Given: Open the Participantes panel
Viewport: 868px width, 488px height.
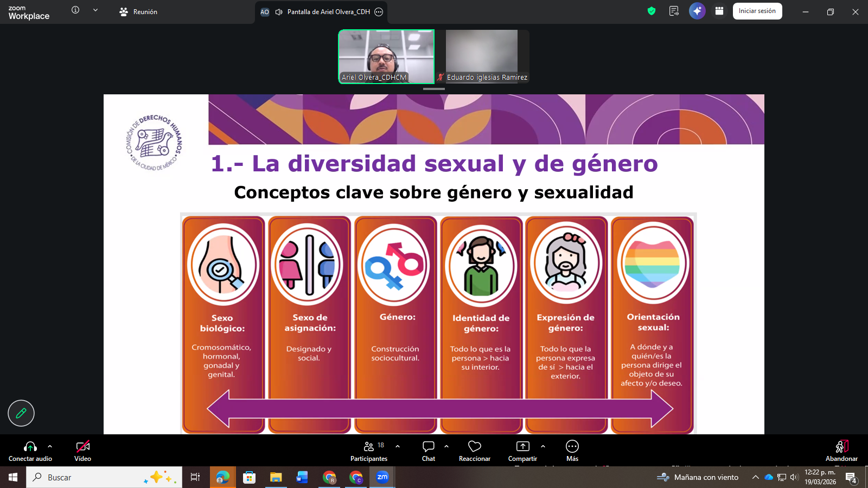Looking at the screenshot, I should click(369, 450).
